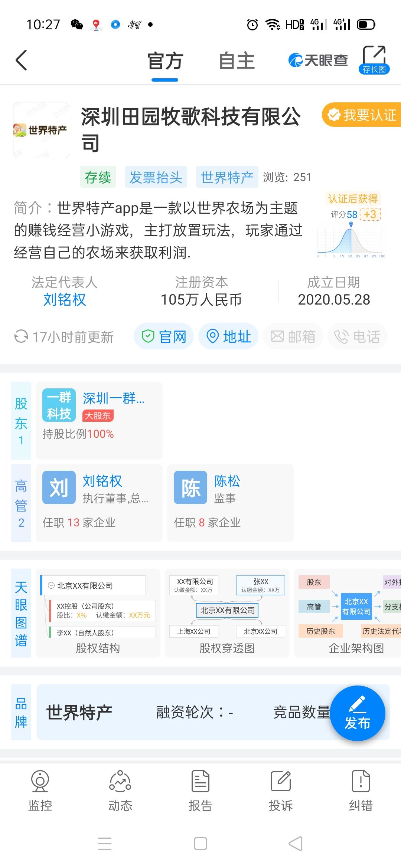
Task: Open 纠错 in bottom bar
Action: pos(361,791)
